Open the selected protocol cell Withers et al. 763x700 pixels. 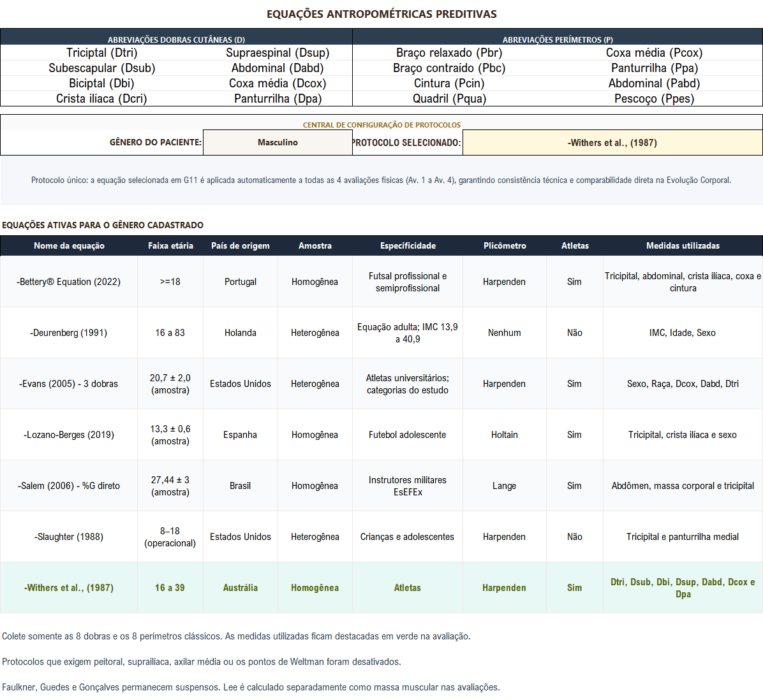[x=612, y=142]
